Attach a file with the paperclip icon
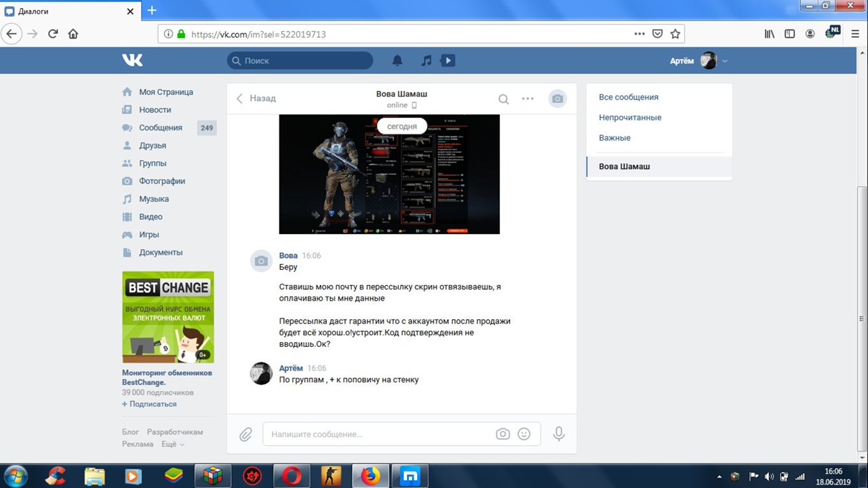868x488 pixels. (x=245, y=434)
